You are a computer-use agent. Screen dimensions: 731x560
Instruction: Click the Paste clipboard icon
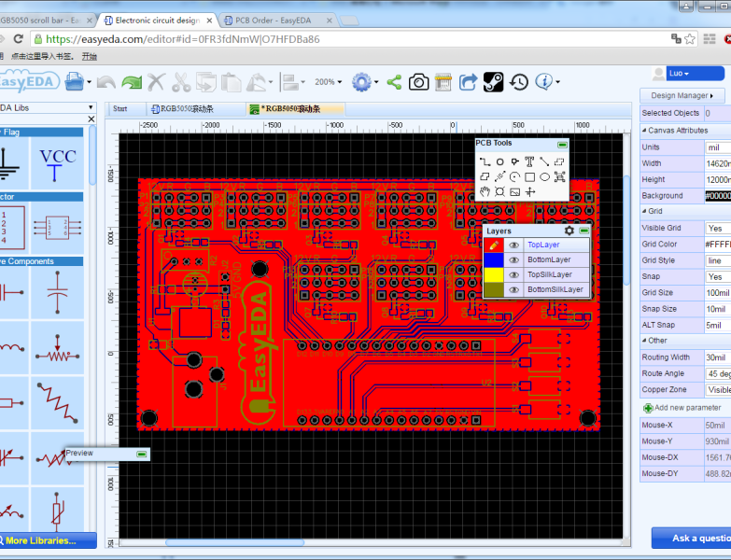231,82
